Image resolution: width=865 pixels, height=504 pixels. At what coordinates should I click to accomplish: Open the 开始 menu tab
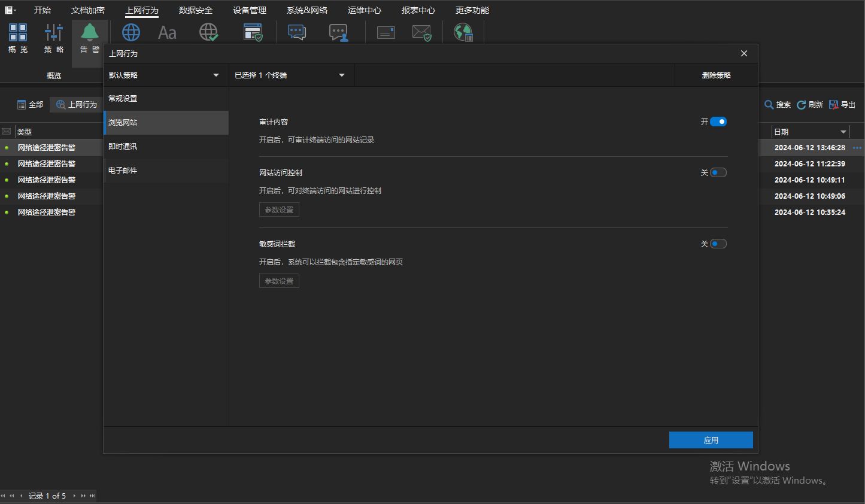(43, 10)
